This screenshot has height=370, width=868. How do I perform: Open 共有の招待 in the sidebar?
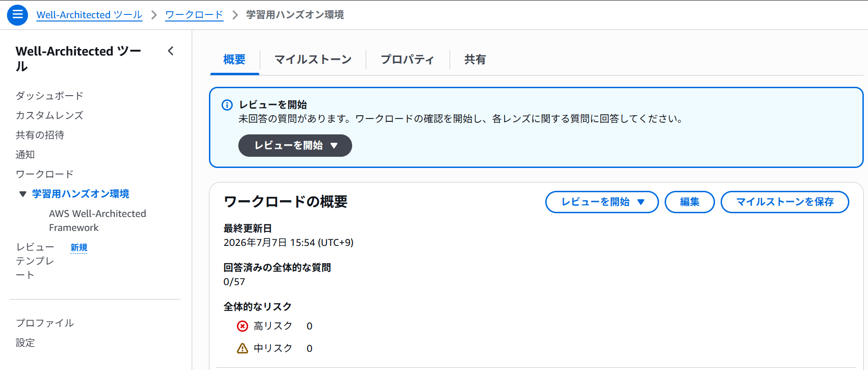click(x=40, y=135)
